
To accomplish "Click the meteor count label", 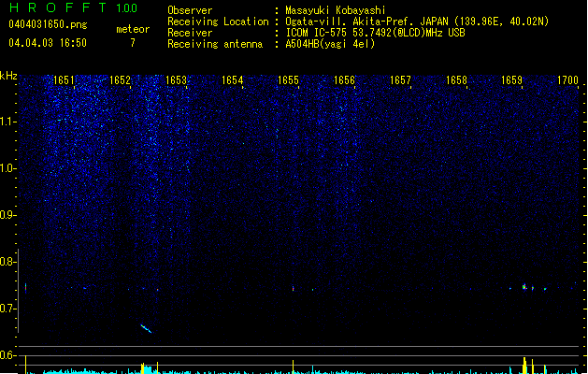I will click(x=133, y=29).
